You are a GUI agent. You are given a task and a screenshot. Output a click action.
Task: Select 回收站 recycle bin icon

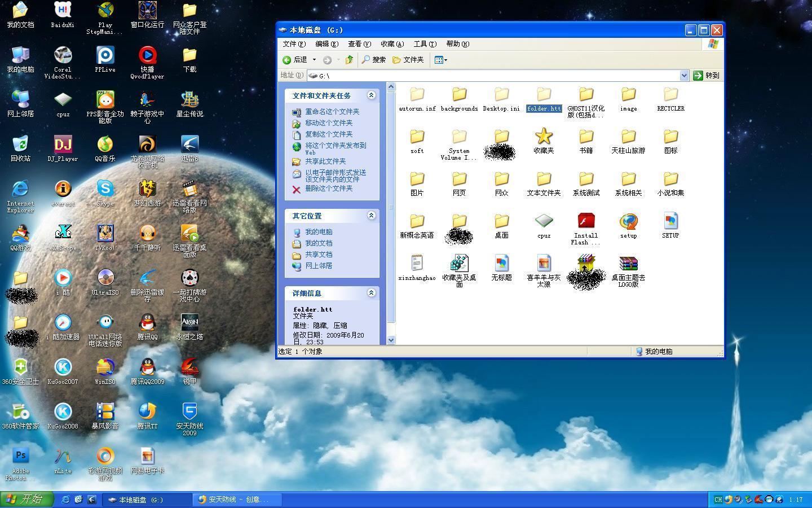pos(20,148)
